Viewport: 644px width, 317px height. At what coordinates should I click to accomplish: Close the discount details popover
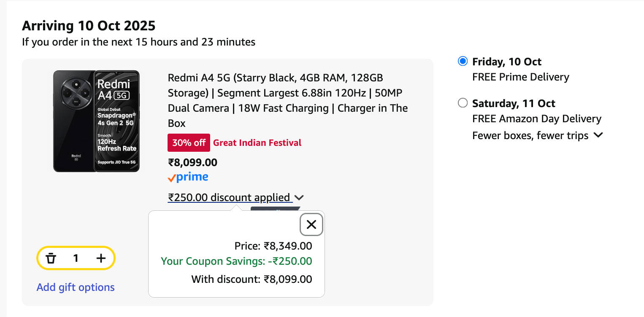[311, 225]
